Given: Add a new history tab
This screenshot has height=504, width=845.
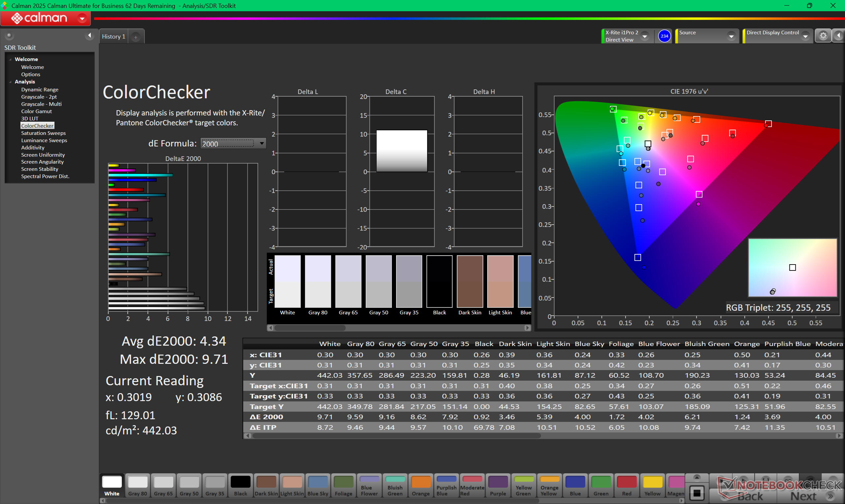Looking at the screenshot, I should point(136,37).
